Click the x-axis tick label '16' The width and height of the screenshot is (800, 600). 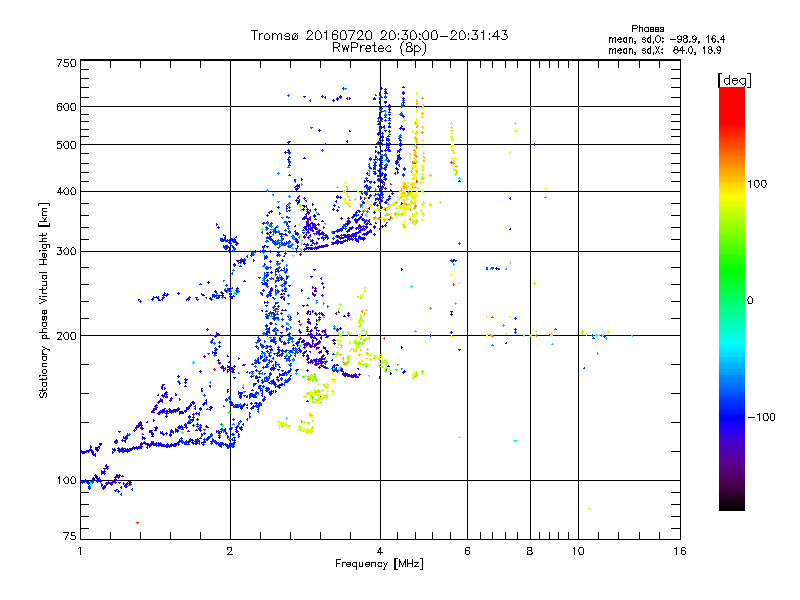(680, 551)
